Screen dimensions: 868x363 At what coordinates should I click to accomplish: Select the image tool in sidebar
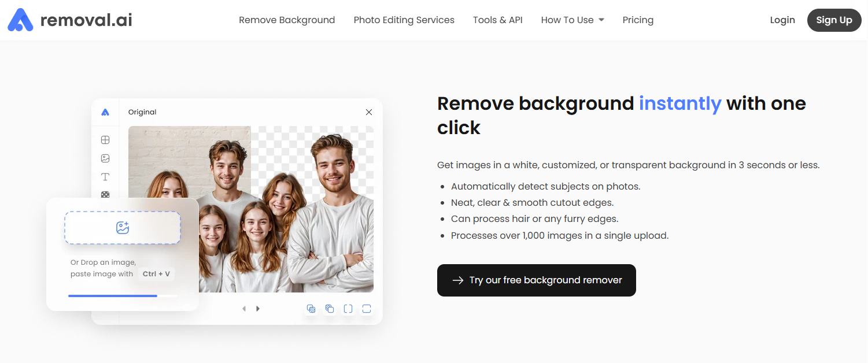pyautogui.click(x=105, y=158)
